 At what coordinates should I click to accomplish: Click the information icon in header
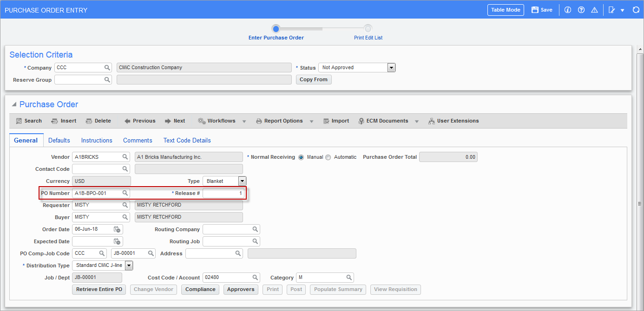(567, 10)
